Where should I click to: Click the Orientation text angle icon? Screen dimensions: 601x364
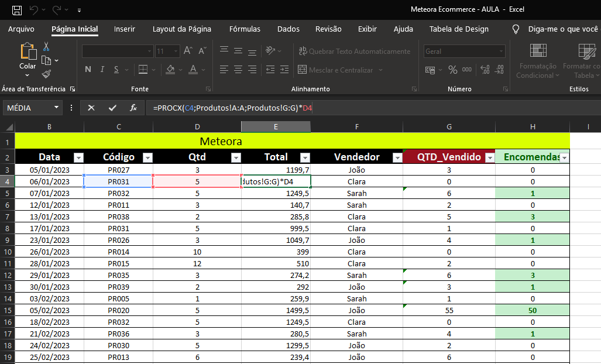(270, 50)
